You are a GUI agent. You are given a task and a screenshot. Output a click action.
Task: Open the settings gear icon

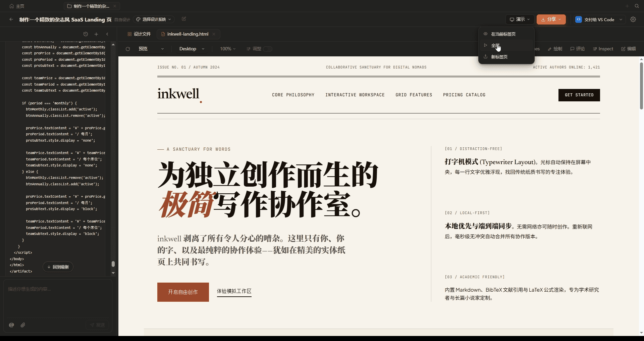coord(633,19)
